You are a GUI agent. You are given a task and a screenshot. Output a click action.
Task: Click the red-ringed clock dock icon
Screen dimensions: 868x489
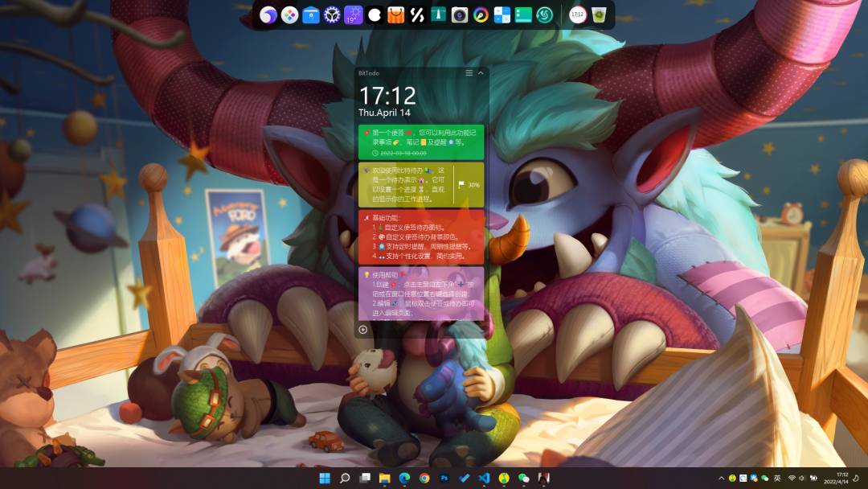tap(577, 15)
